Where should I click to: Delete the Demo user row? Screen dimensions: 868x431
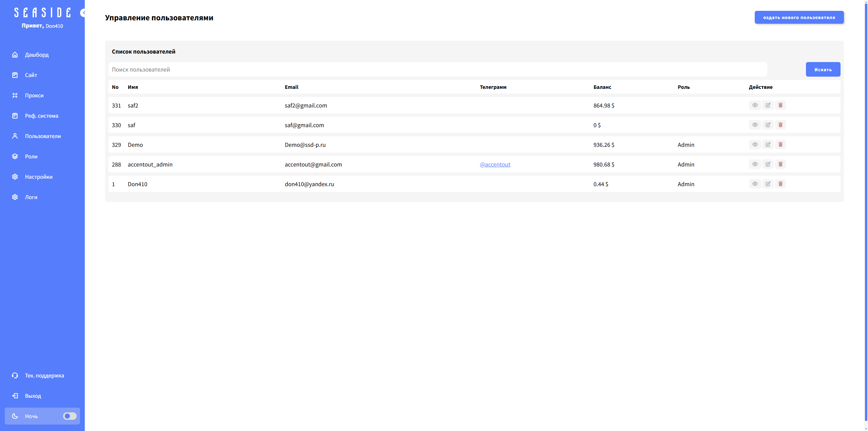780,144
